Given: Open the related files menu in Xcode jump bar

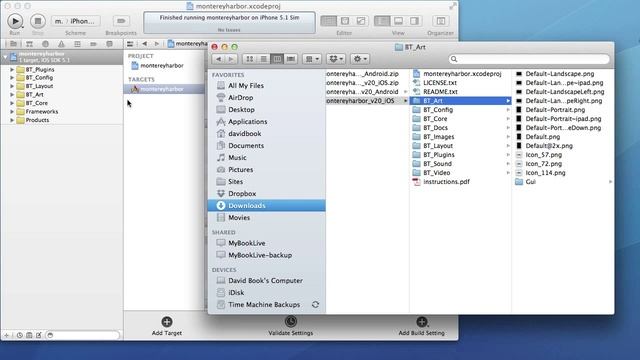Looking at the screenshot, I should pos(130,44).
